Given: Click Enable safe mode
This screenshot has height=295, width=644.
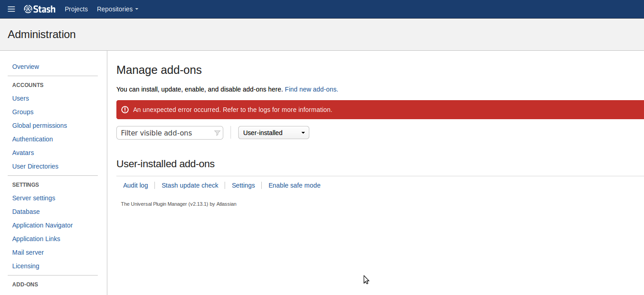Looking at the screenshot, I should pyautogui.click(x=294, y=185).
